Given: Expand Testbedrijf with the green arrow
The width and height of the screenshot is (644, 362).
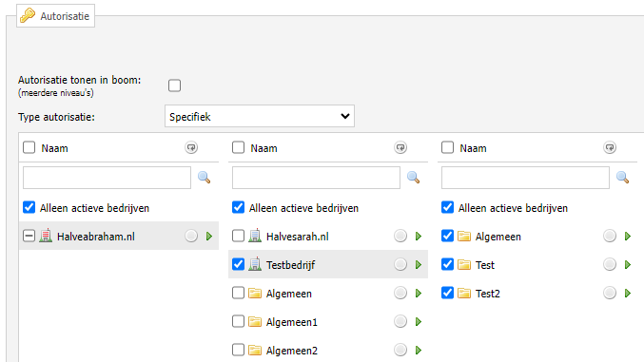Looking at the screenshot, I should pyautogui.click(x=419, y=265).
